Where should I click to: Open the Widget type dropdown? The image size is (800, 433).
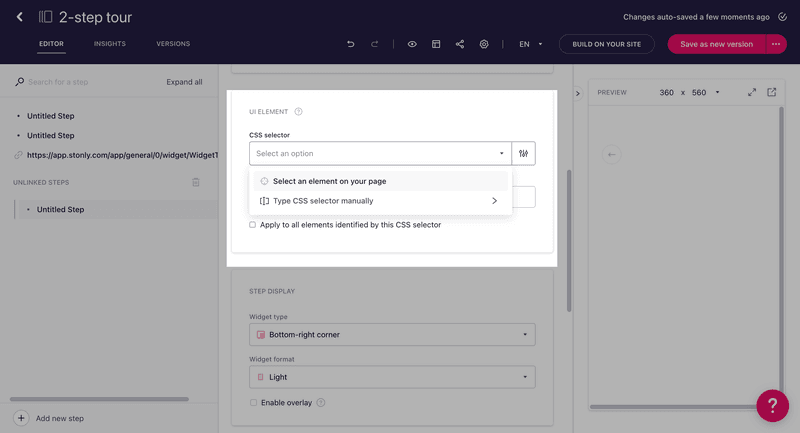click(x=392, y=335)
